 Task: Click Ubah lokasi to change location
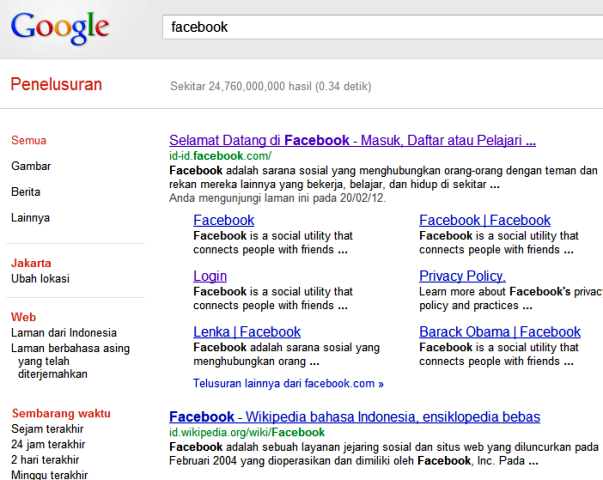[x=40, y=278]
